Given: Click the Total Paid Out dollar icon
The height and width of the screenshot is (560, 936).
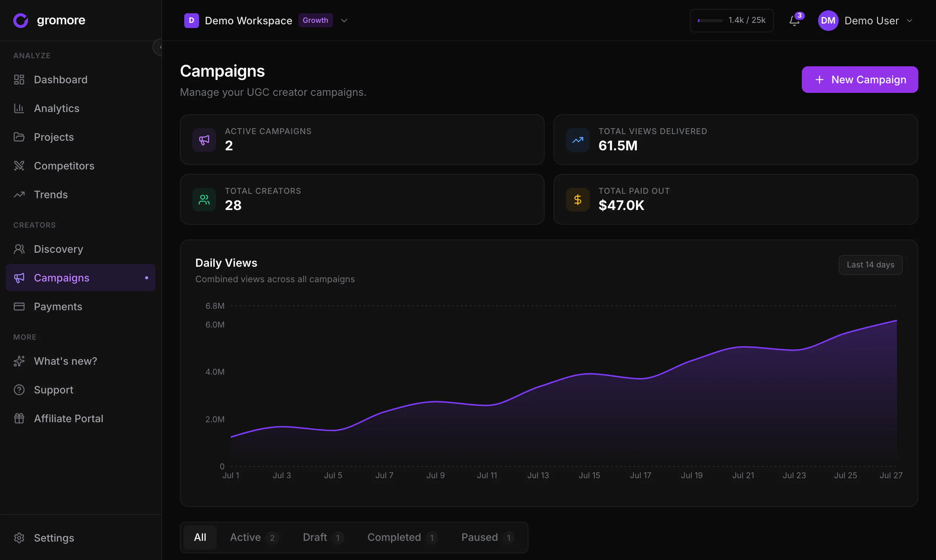Looking at the screenshot, I should coord(577,200).
